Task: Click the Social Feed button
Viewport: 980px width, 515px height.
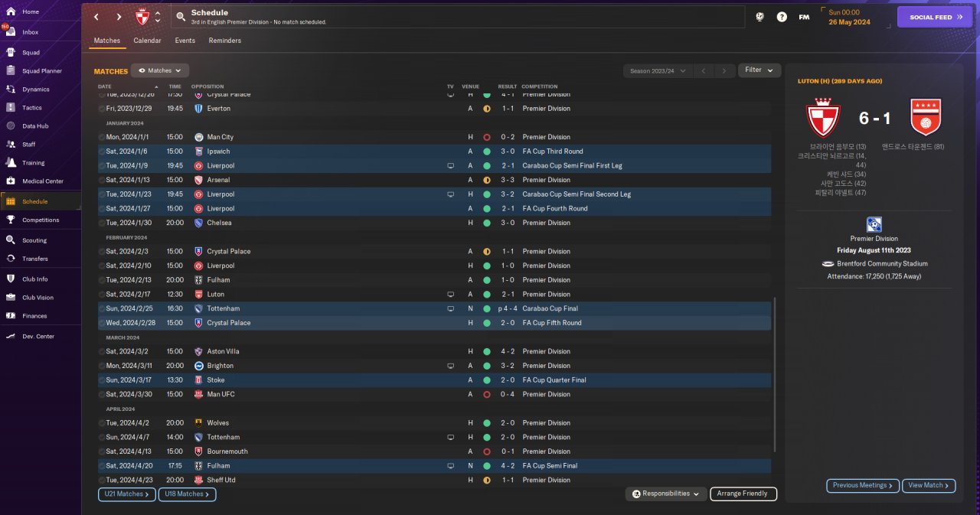Action: (934, 17)
